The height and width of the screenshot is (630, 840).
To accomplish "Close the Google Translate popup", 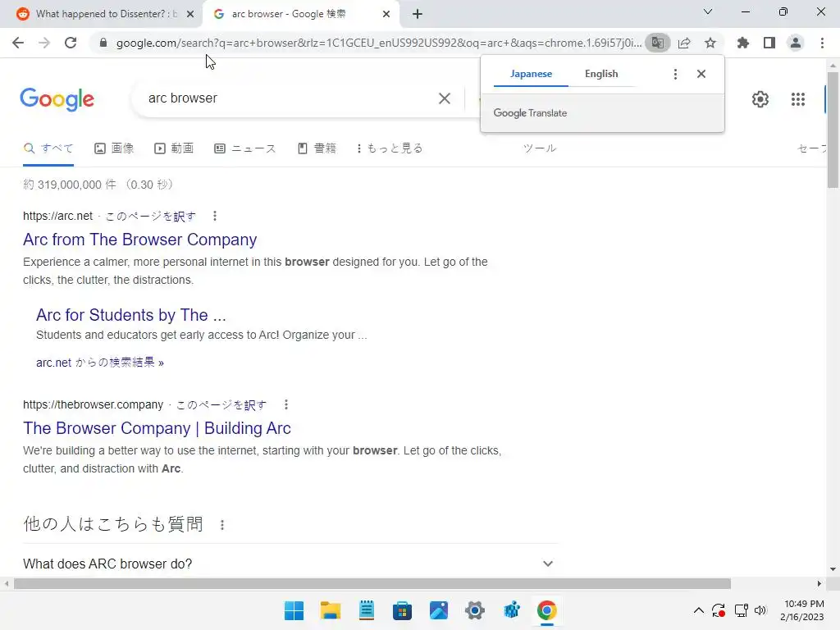I will (x=701, y=74).
